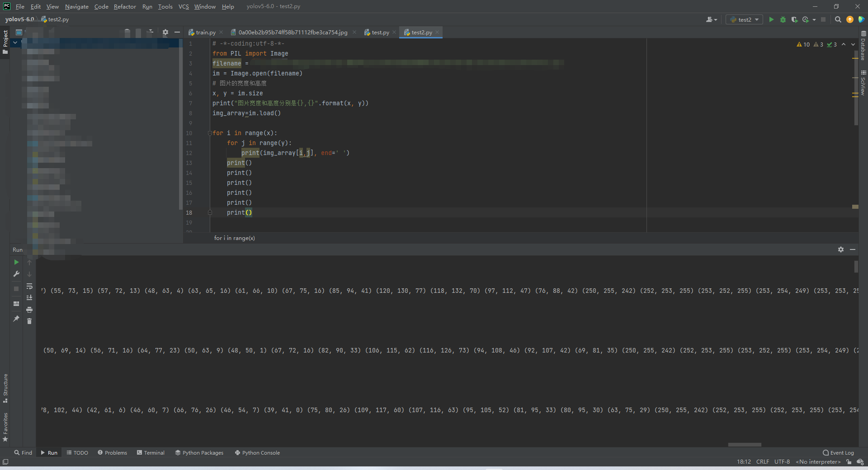Open the UTF-8 encoding selector
Image resolution: width=868 pixels, height=470 pixels.
click(x=782, y=462)
